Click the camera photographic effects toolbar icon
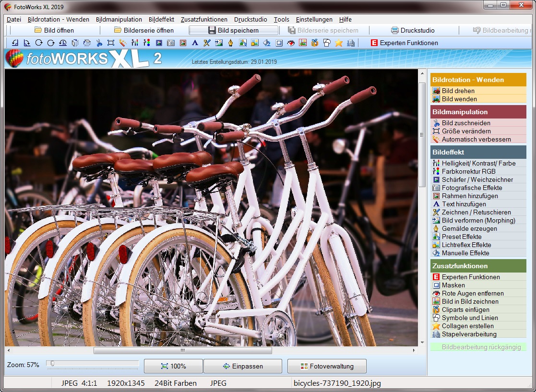Image resolution: width=536 pixels, height=392 pixels. (x=170, y=43)
